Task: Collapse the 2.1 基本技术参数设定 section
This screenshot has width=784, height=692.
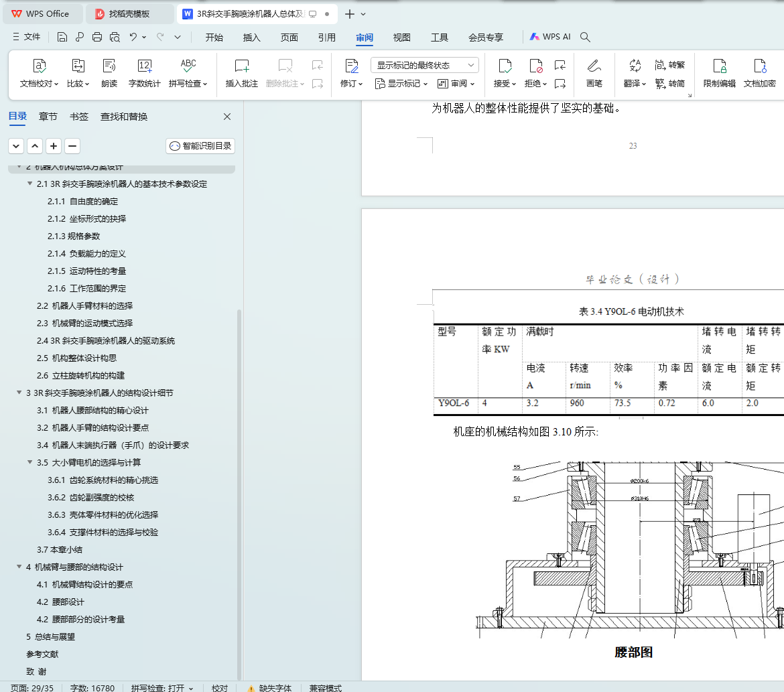Action: tap(29, 184)
